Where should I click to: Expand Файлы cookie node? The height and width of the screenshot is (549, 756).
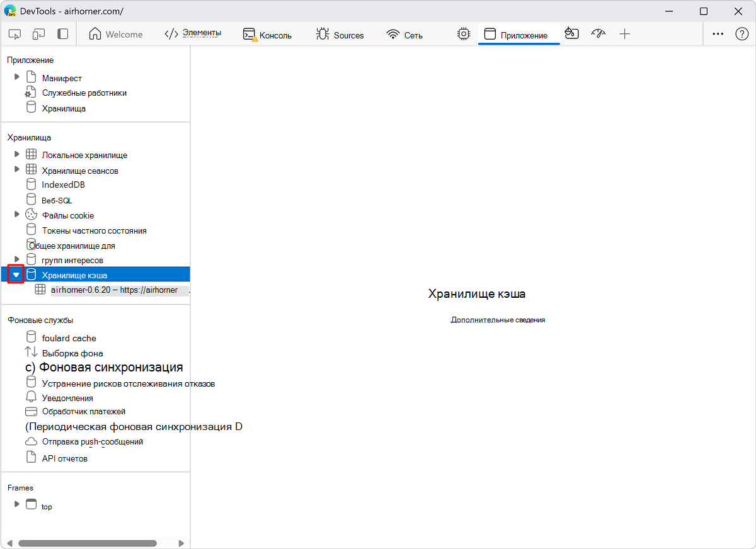point(17,214)
